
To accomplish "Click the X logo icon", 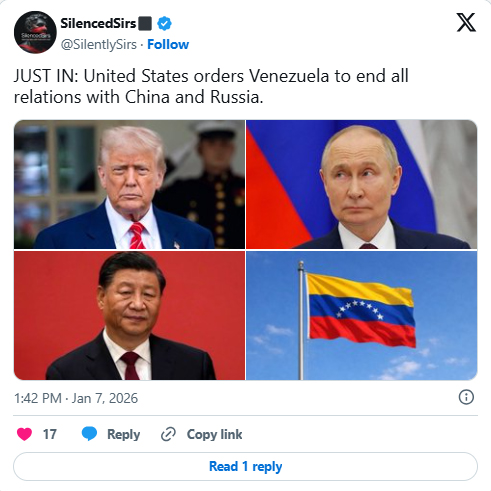I will (466, 22).
